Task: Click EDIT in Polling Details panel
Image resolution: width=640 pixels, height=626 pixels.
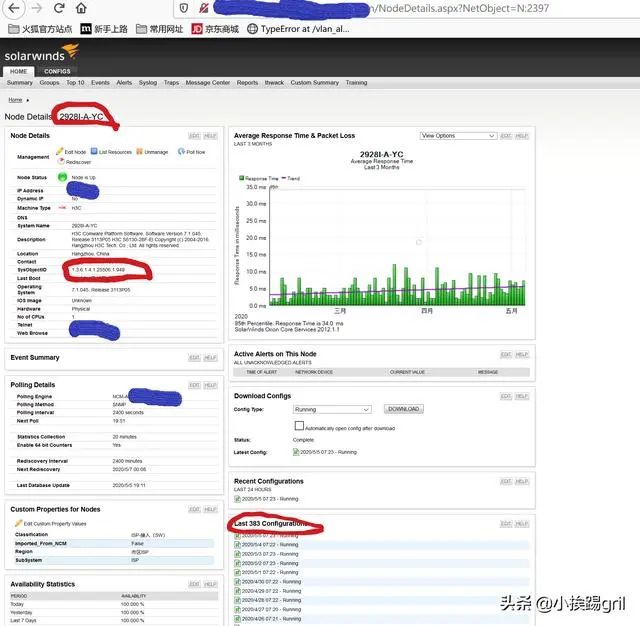Action: pyautogui.click(x=194, y=385)
